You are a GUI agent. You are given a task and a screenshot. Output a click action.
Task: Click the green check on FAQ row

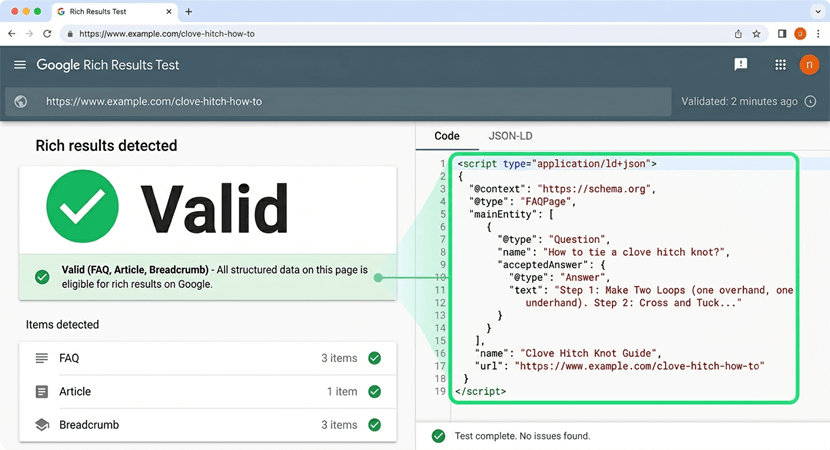[x=375, y=358]
